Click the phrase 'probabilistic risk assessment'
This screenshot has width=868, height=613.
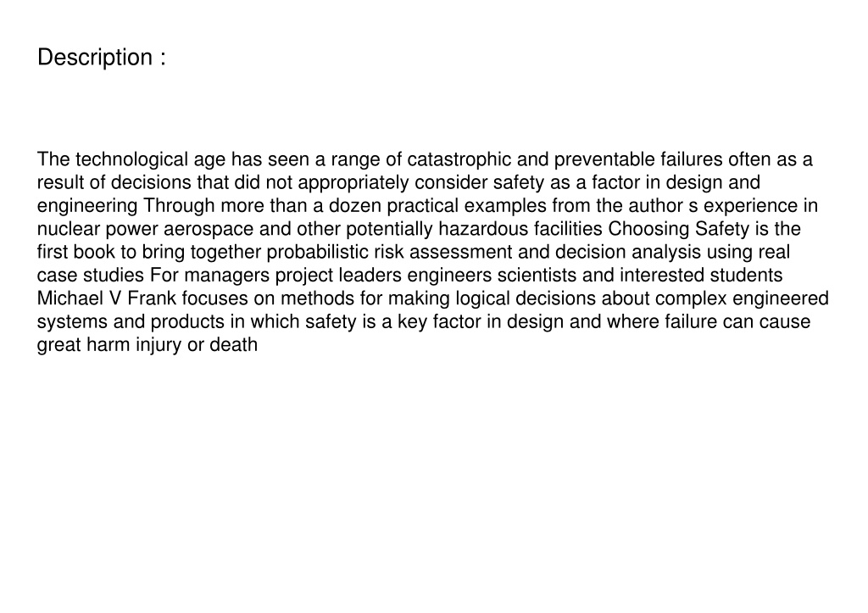(x=389, y=252)
